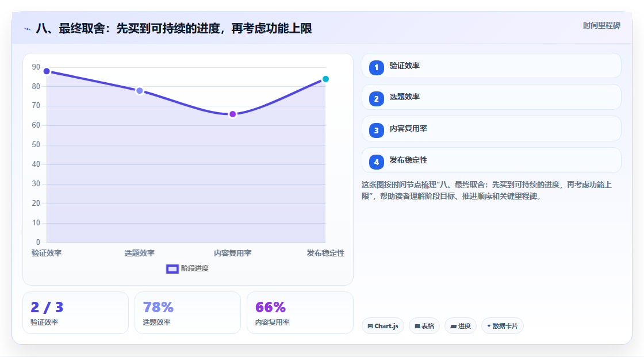This screenshot has width=644, height=357.
Task: Click the y-axis value 0
Action: [x=38, y=243]
